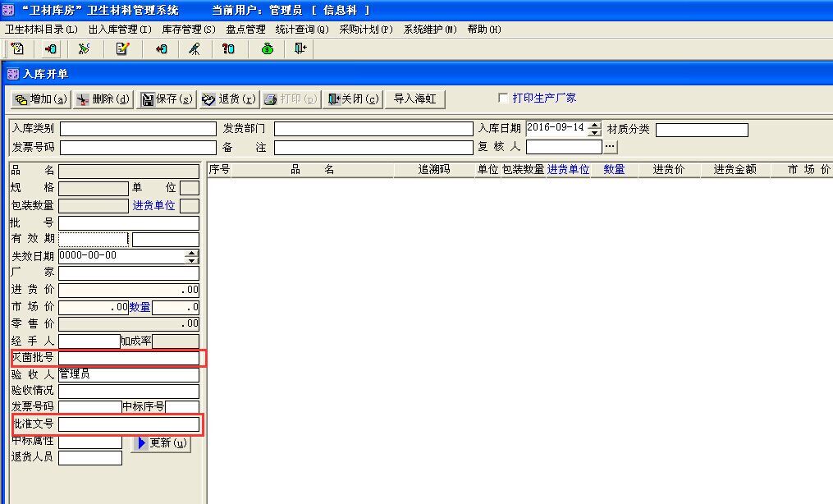
Task: Click the 备注 input field
Action: (373, 148)
